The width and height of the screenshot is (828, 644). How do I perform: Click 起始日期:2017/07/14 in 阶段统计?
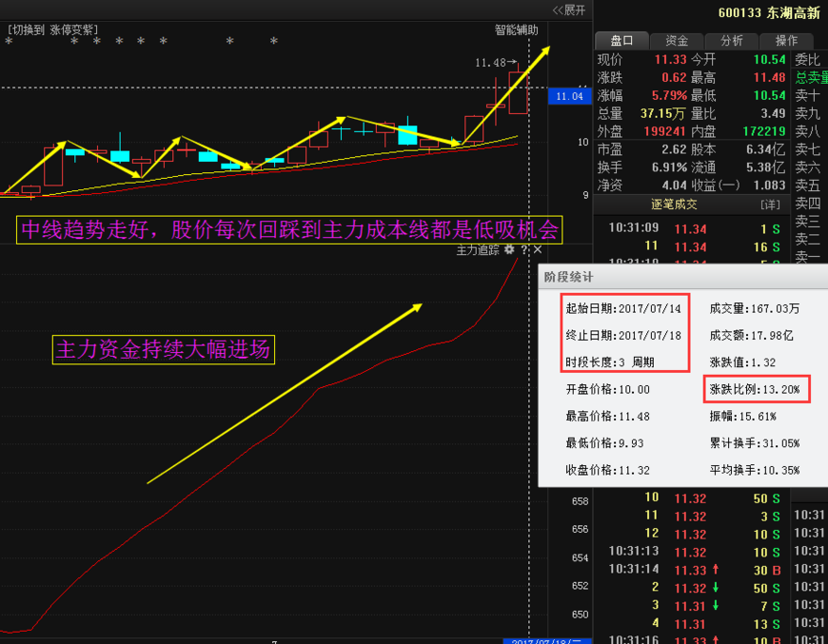623,309
